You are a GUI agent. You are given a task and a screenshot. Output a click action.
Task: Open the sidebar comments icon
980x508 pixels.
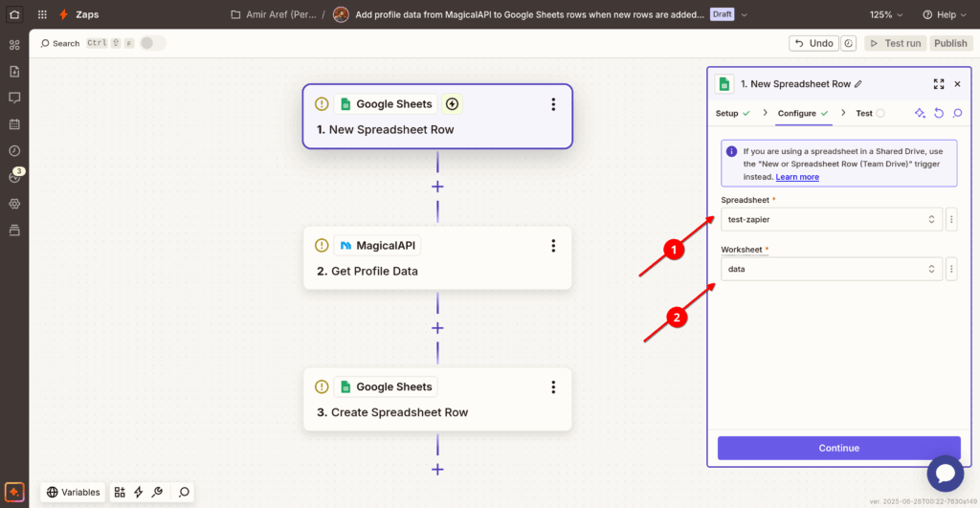tap(14, 98)
